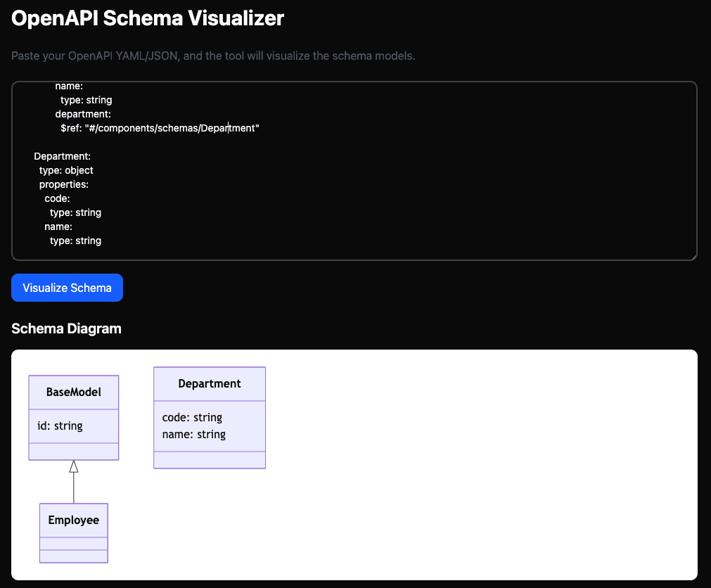Select the Department node header
The height and width of the screenshot is (588, 711).
[x=209, y=383]
